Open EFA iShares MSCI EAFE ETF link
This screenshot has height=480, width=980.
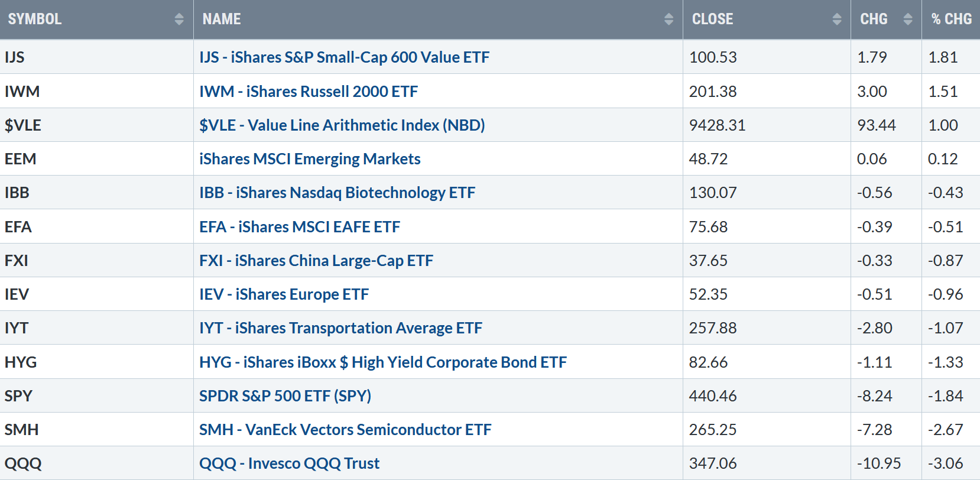coord(299,227)
